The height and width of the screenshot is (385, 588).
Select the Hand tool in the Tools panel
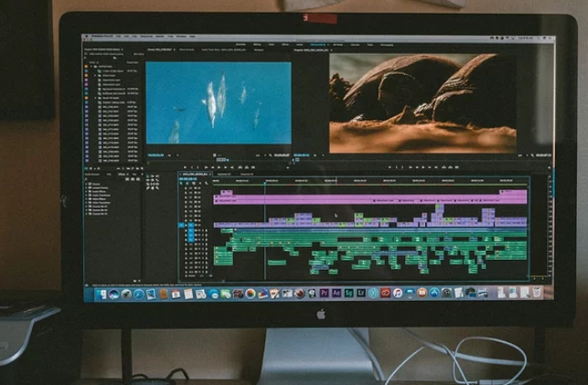153,188
